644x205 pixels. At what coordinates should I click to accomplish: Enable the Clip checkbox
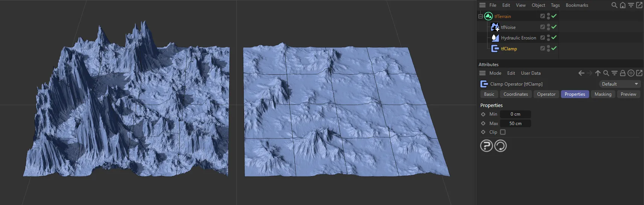[503, 132]
